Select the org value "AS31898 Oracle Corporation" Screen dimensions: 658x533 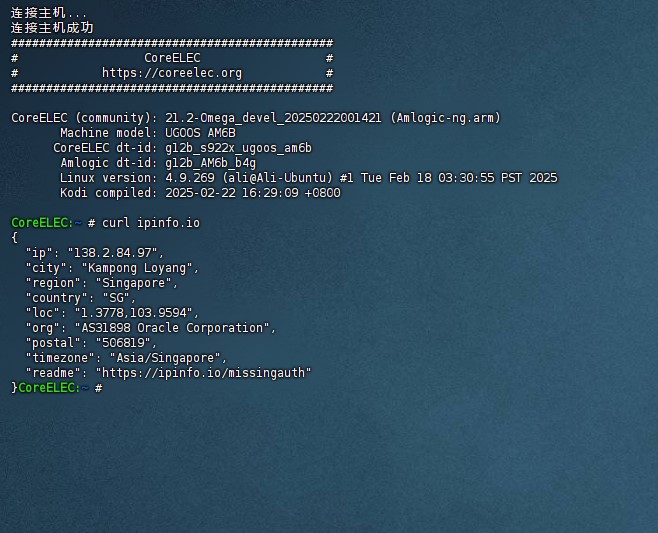click(x=172, y=327)
